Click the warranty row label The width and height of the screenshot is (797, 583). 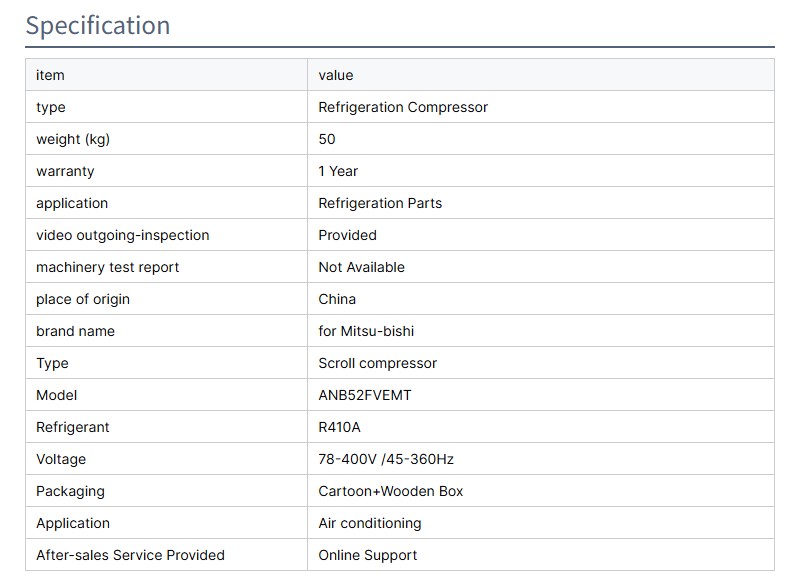pyautogui.click(x=65, y=171)
